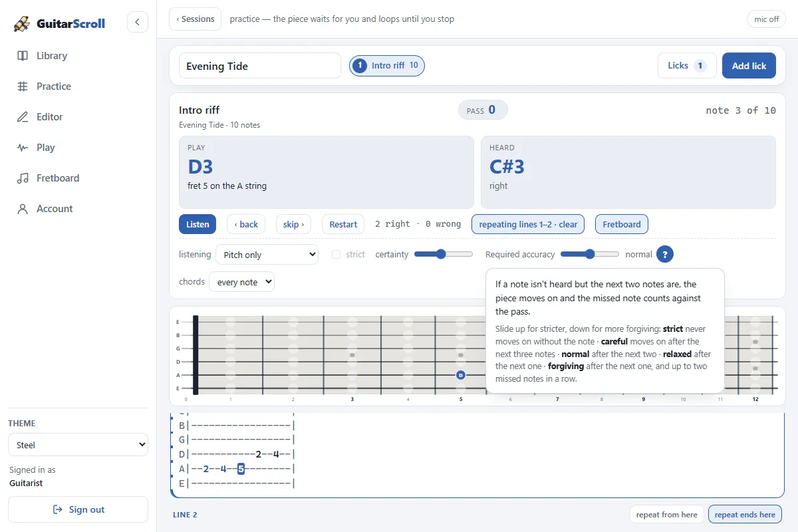Click the 'note 3 of 10' text
Image resolution: width=798 pixels, height=532 pixels.
741,110
